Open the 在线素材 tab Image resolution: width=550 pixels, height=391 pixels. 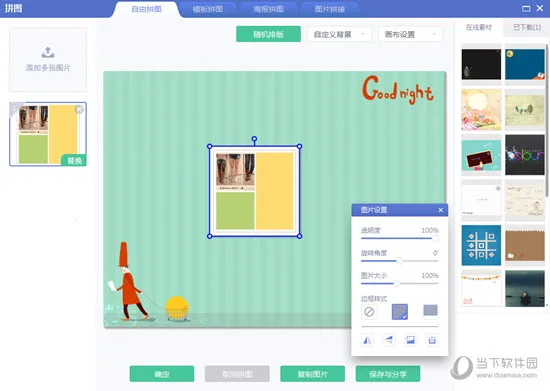479,27
